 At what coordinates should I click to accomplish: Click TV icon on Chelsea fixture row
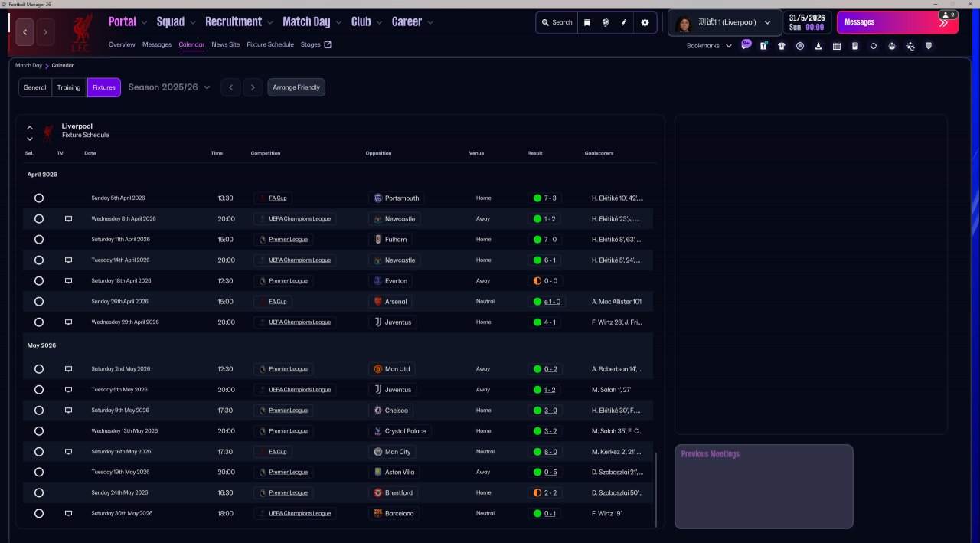pyautogui.click(x=68, y=411)
